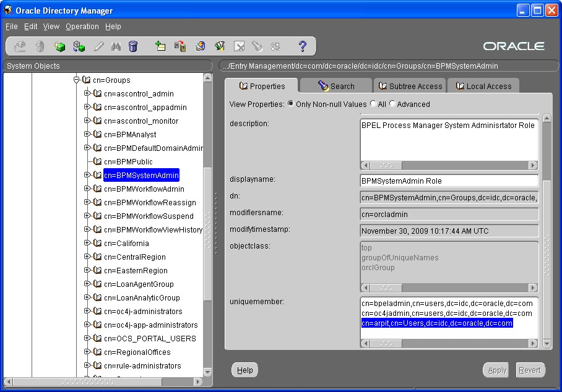Click the binoculars Find toolbar icon
562x392 pixels.
[x=116, y=46]
